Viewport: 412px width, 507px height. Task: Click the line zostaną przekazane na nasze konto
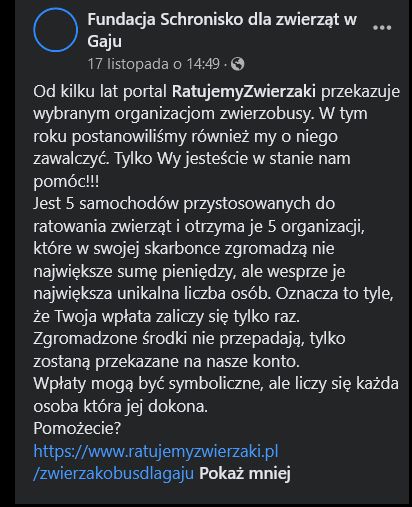166,362
